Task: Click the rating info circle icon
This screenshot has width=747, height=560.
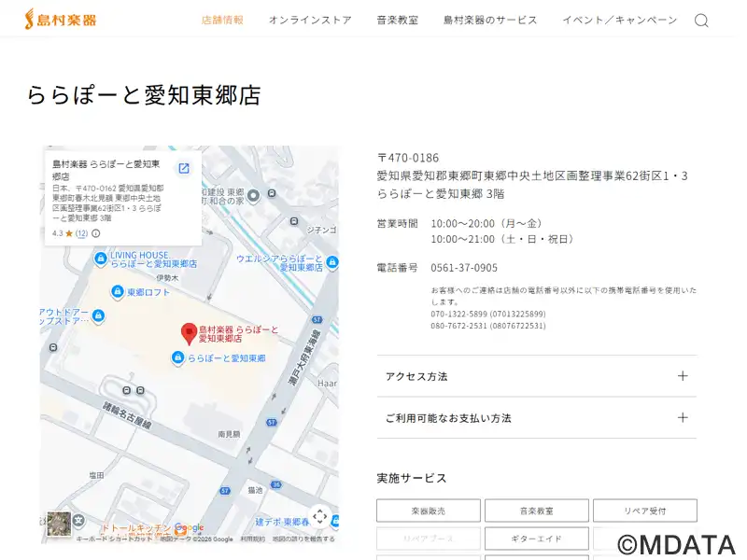Action: [x=96, y=233]
